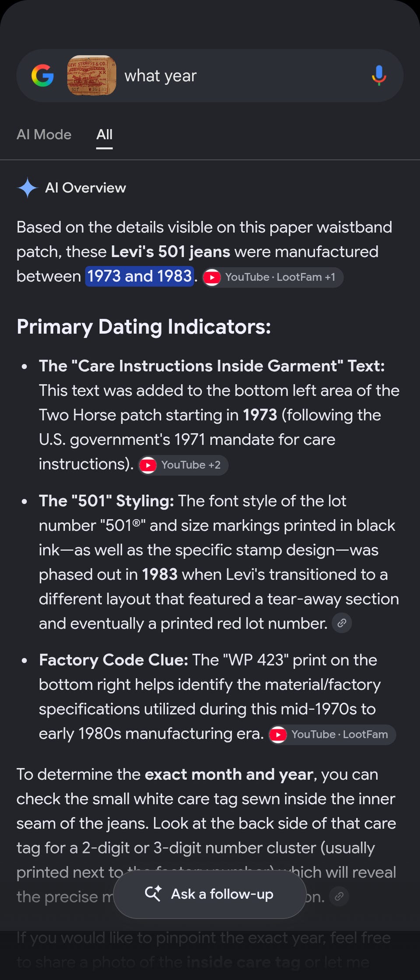The image size is (420, 980).
Task: Open the YouTube · LootFam +1 source chip
Action: tap(273, 277)
